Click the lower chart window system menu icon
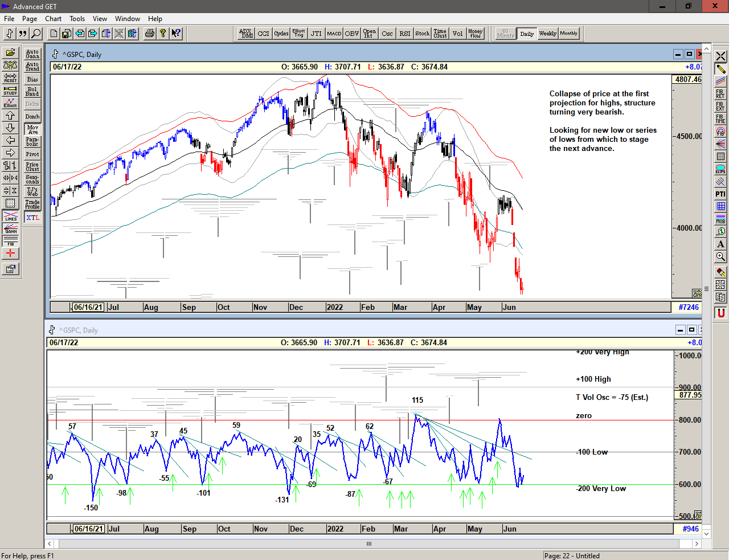 coord(52,330)
